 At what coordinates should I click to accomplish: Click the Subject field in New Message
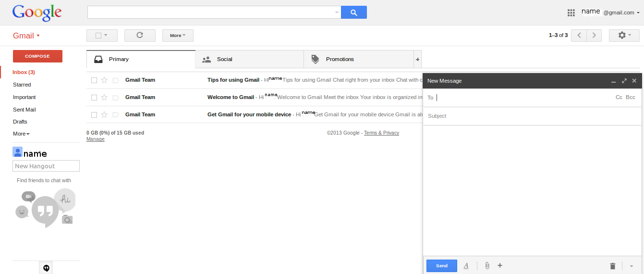pos(533,116)
